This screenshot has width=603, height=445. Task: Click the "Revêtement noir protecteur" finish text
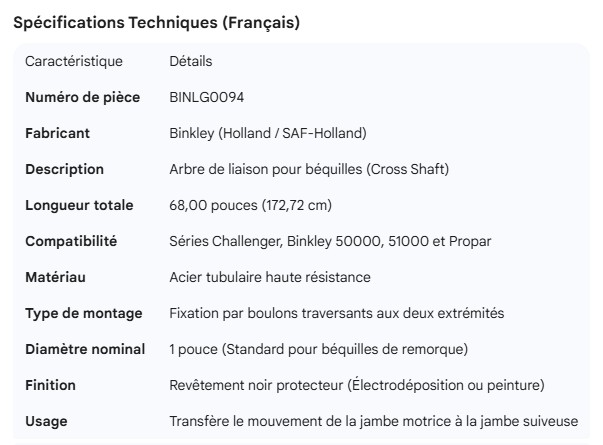[256, 385]
